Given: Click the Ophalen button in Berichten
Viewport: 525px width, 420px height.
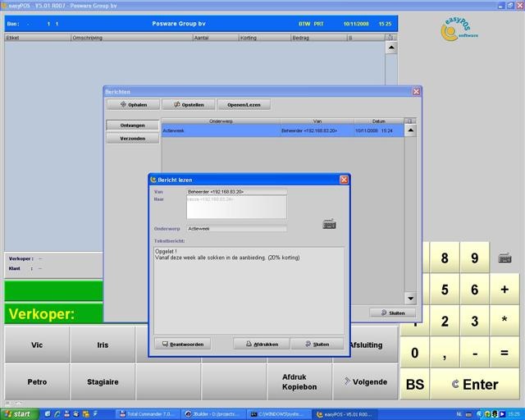Looking at the screenshot, I should 133,104.
